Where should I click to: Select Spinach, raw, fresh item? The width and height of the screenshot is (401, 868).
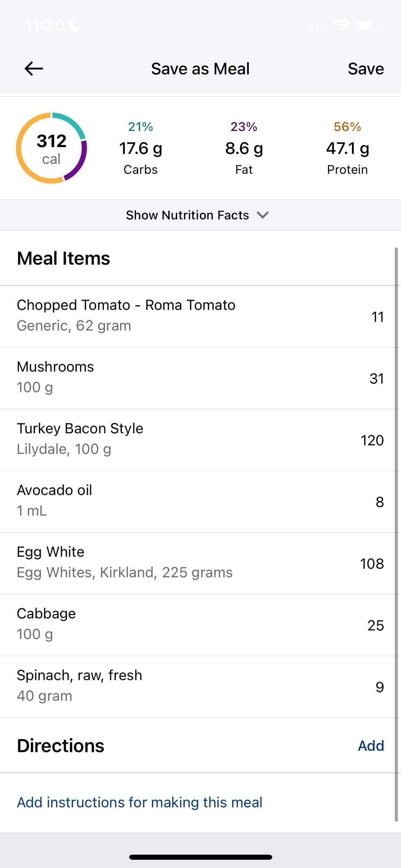coord(197,686)
